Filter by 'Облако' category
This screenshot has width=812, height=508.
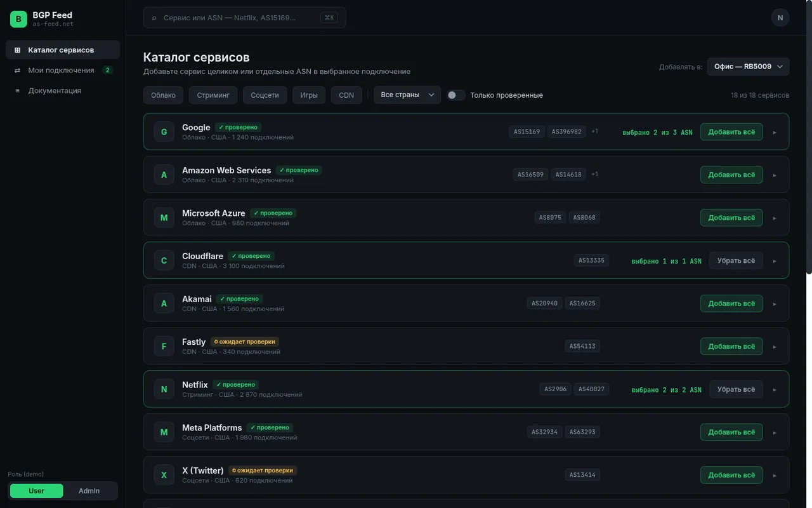163,95
